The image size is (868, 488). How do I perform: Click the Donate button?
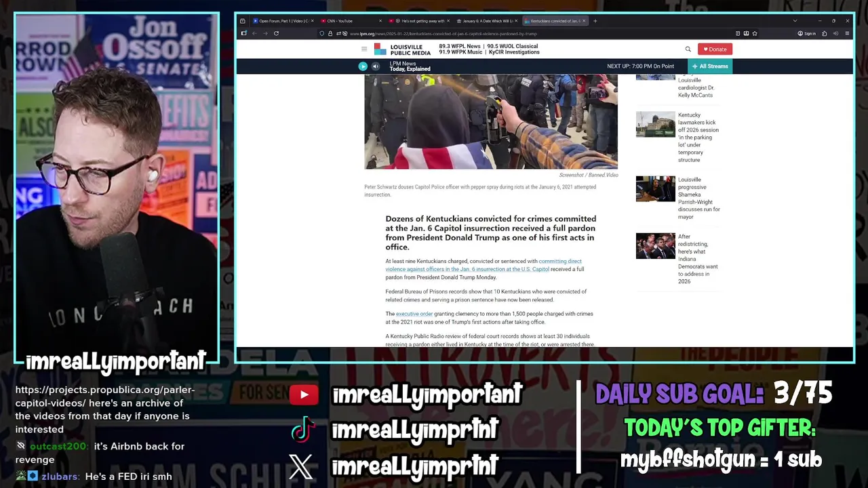tap(715, 49)
